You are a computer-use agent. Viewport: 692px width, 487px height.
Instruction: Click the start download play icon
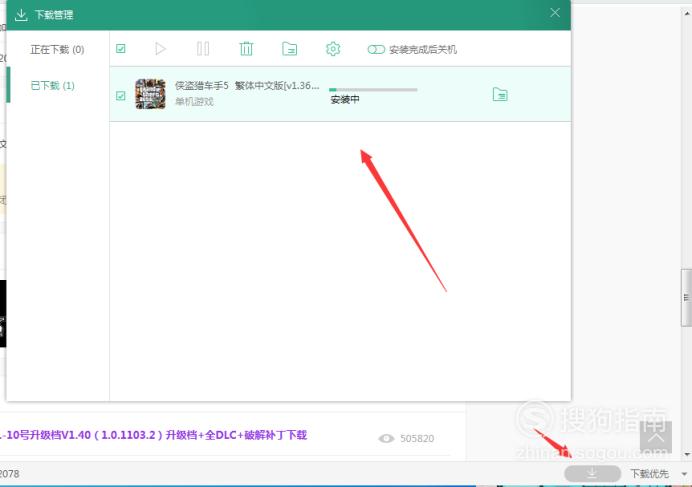(161, 49)
